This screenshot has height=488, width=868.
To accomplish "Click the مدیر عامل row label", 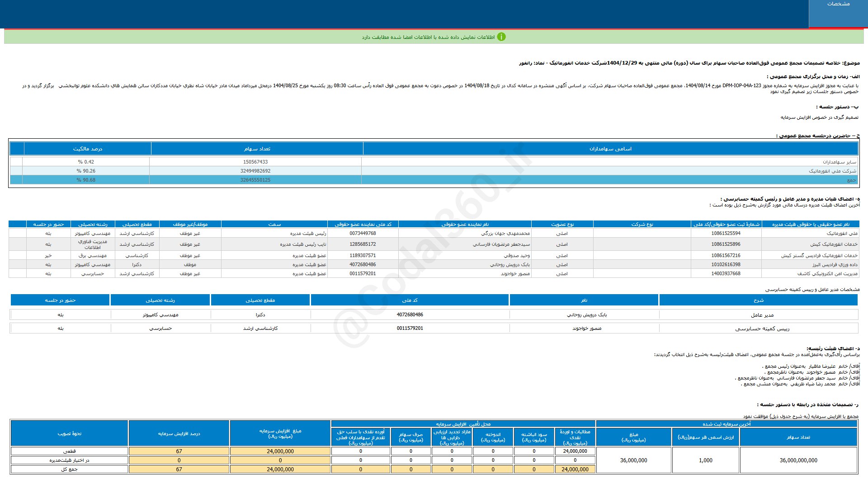I will pyautogui.click(x=762, y=315).
